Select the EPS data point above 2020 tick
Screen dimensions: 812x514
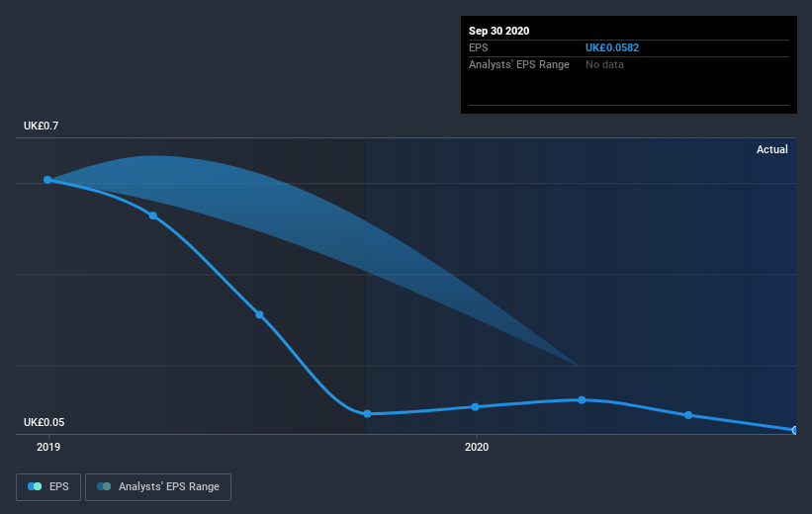tap(476, 407)
